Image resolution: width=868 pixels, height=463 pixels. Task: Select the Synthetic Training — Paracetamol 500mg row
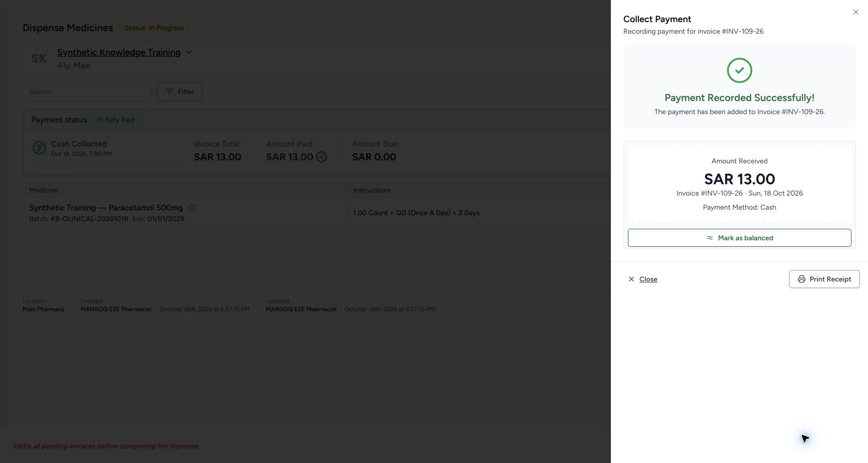(316, 213)
